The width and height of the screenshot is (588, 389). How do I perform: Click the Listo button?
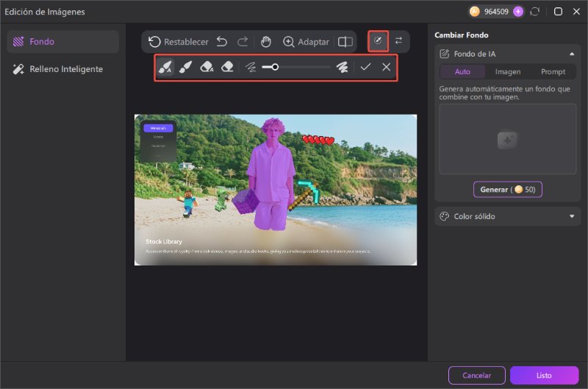544,376
